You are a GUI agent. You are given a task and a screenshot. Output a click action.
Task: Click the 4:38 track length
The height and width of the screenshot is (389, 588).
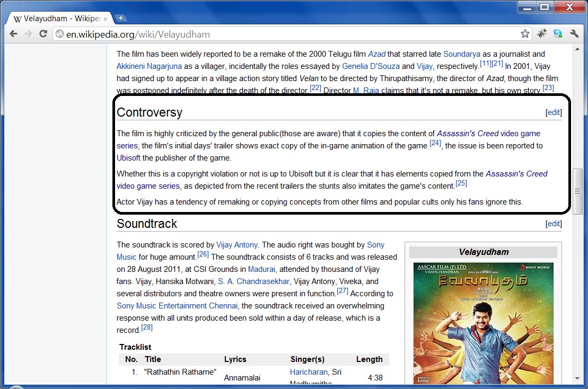(375, 378)
